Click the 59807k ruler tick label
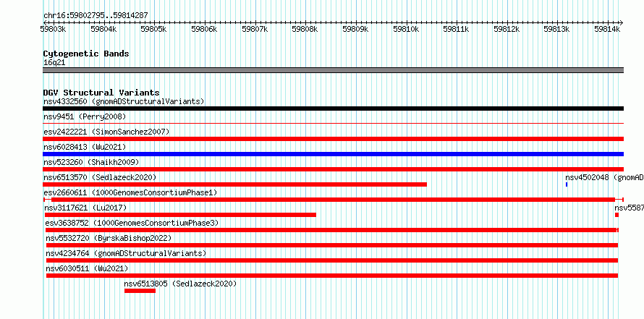The height and width of the screenshot is (319, 644). point(255,29)
